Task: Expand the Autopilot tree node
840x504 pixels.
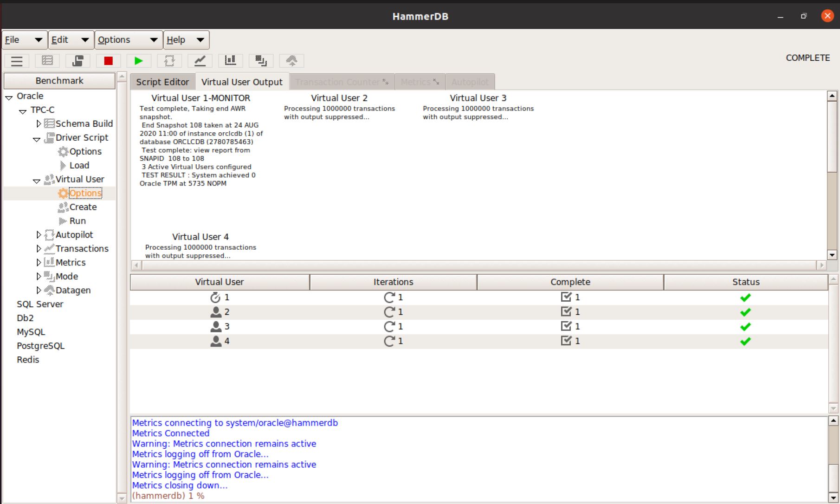Action: [x=39, y=235]
